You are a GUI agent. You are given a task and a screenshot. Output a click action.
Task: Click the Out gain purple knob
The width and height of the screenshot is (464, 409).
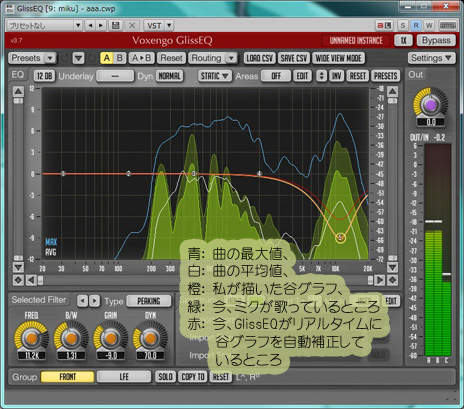(x=431, y=105)
